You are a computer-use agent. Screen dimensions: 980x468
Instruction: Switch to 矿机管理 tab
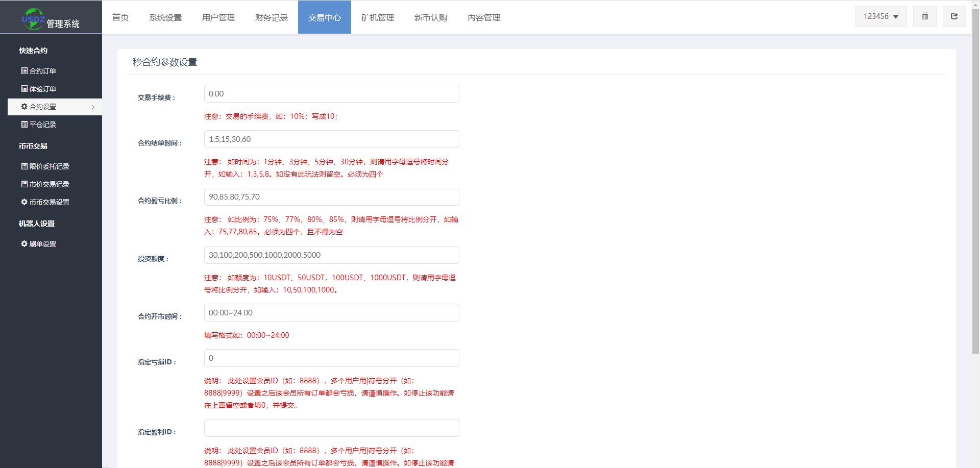point(377,17)
